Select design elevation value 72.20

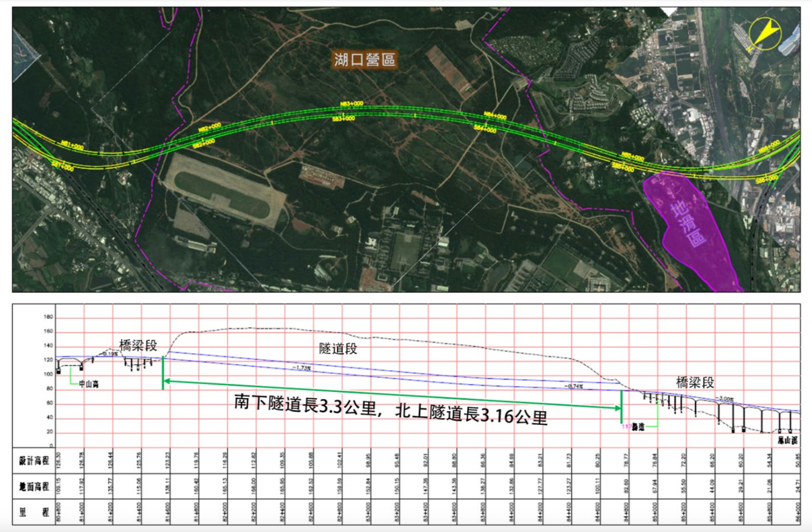683,460
